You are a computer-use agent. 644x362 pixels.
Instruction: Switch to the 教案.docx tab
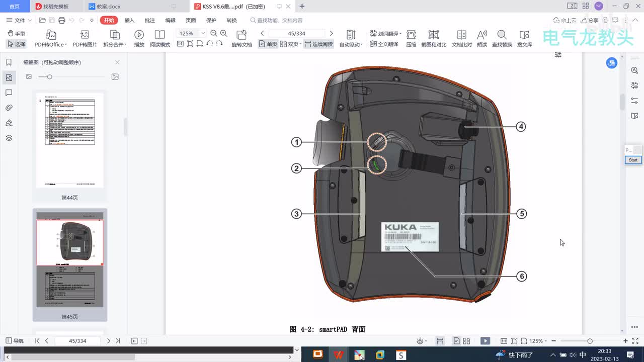tap(108, 7)
